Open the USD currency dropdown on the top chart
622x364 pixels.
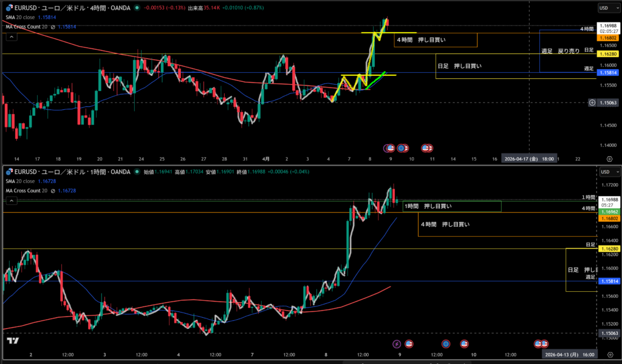(604, 8)
